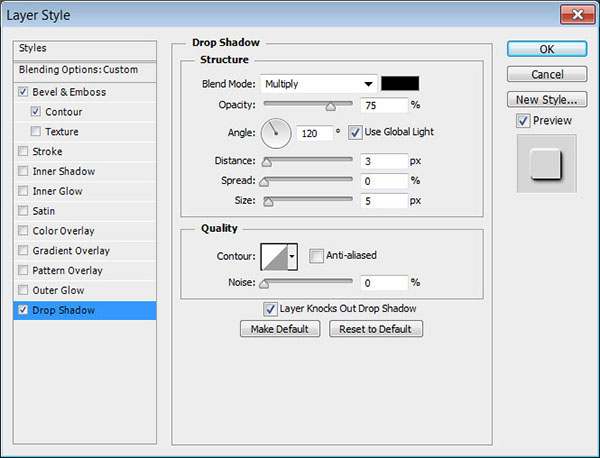The height and width of the screenshot is (458, 600).
Task: Enable the Stroke effect checkbox
Action: click(x=23, y=152)
